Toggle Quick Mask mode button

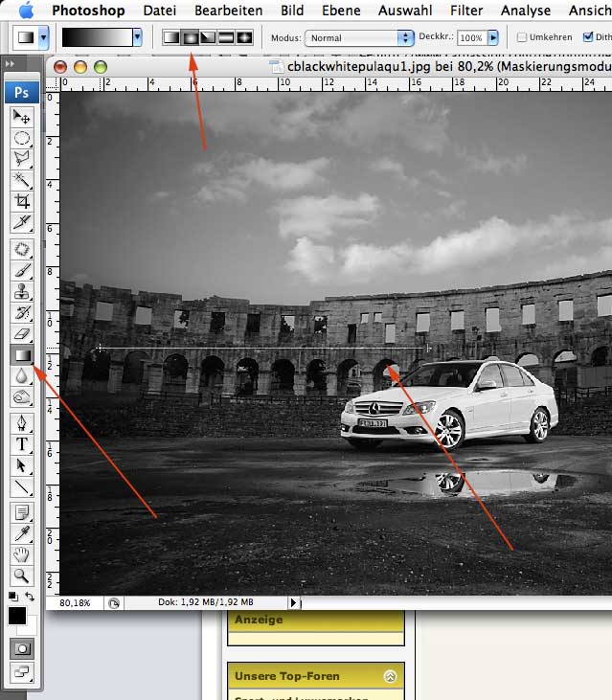21,648
